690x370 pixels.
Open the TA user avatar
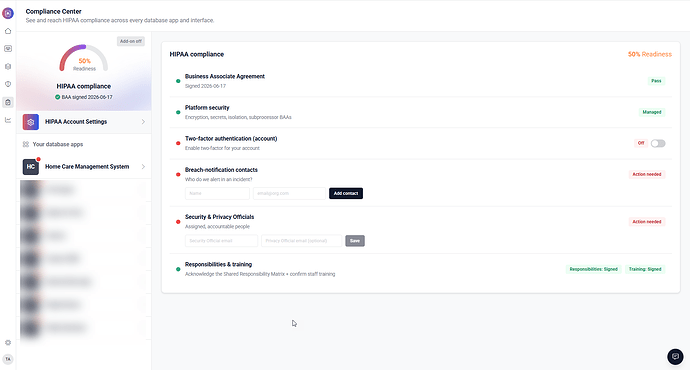point(8,359)
